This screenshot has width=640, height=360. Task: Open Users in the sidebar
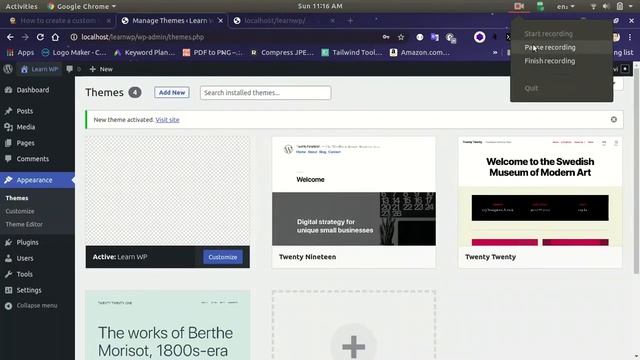point(25,258)
